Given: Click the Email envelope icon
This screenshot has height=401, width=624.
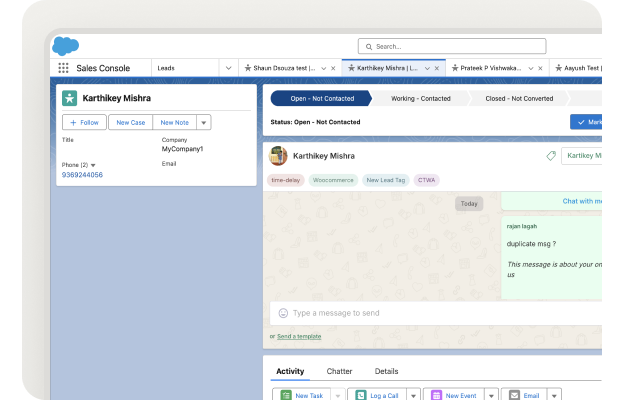Looking at the screenshot, I should tap(512, 396).
